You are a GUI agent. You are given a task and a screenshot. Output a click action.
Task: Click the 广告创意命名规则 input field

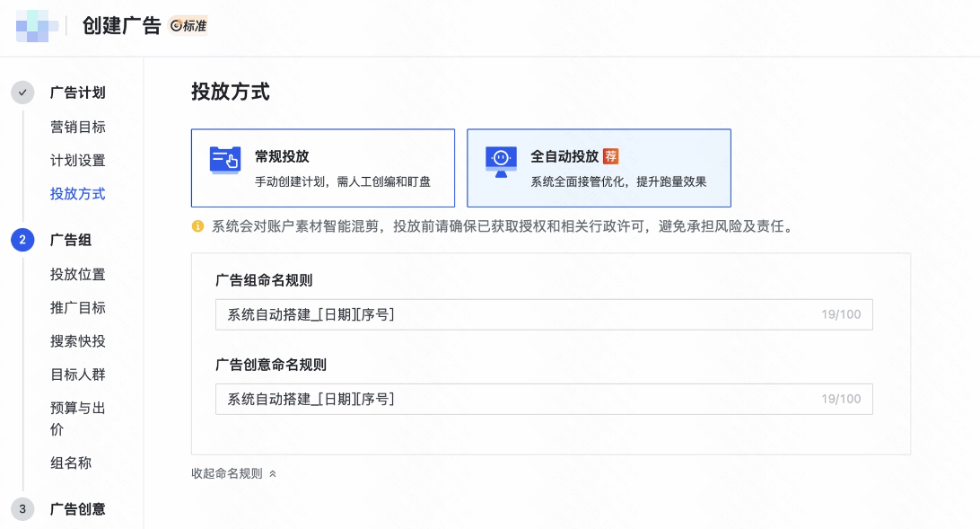point(543,399)
